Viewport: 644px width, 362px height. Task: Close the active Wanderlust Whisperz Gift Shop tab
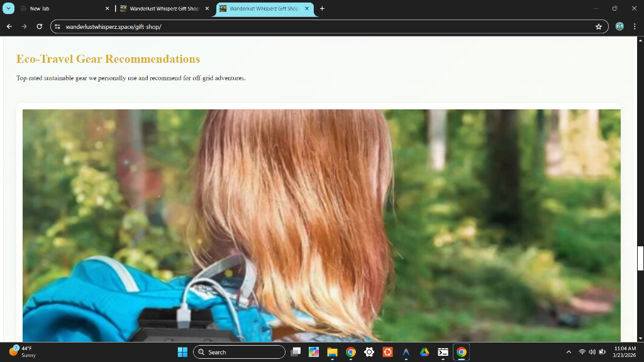tap(307, 9)
